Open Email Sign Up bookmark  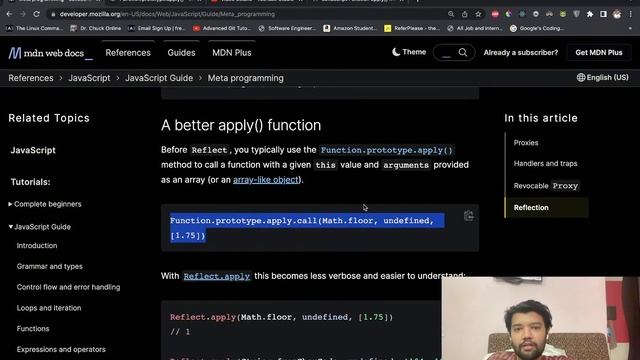(156, 28)
